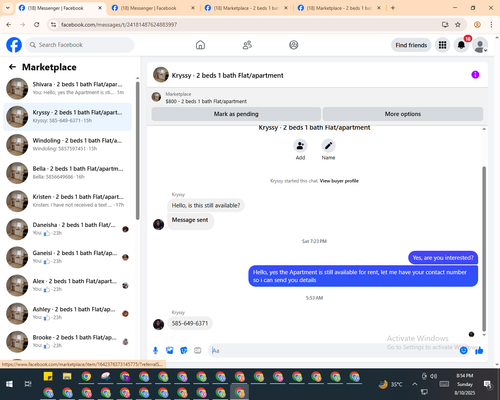Open Sticky Notes on taskbar

coord(48,376)
